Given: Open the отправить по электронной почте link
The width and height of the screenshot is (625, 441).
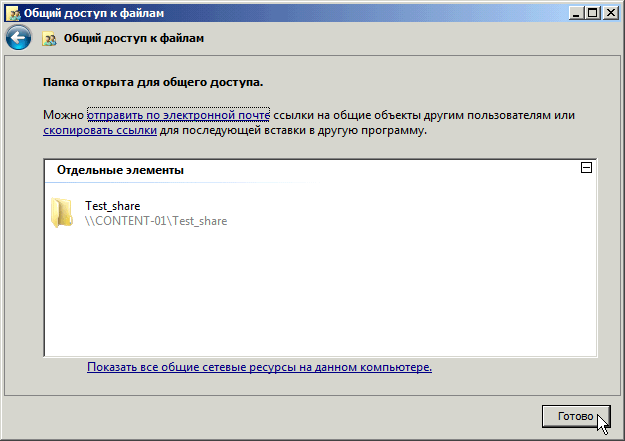Looking at the screenshot, I should click(x=179, y=115).
